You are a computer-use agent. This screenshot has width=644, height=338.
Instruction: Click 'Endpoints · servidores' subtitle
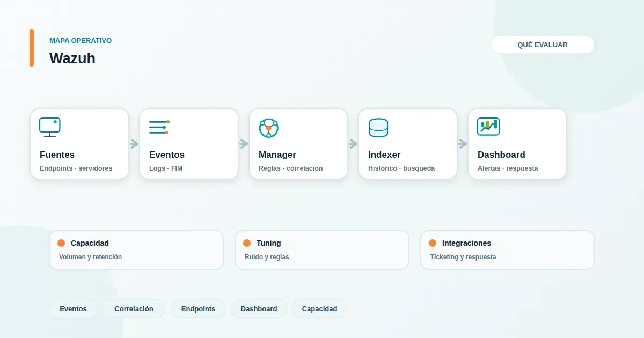76,168
